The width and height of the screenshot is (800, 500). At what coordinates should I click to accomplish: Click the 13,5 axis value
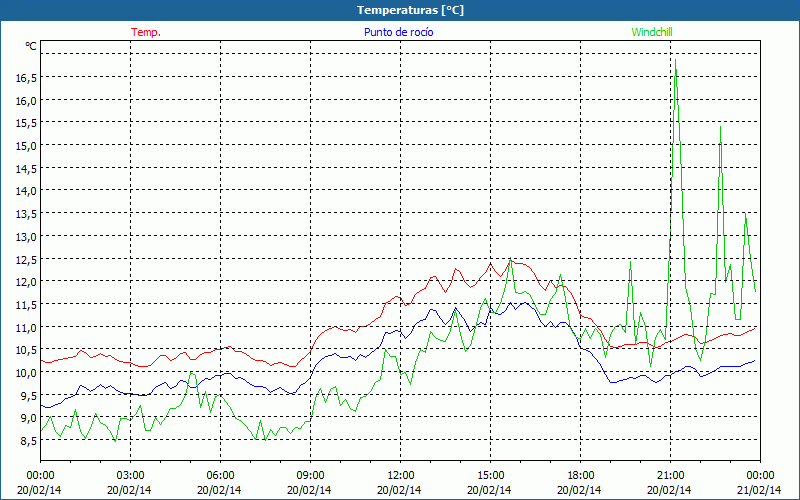[x=26, y=214]
